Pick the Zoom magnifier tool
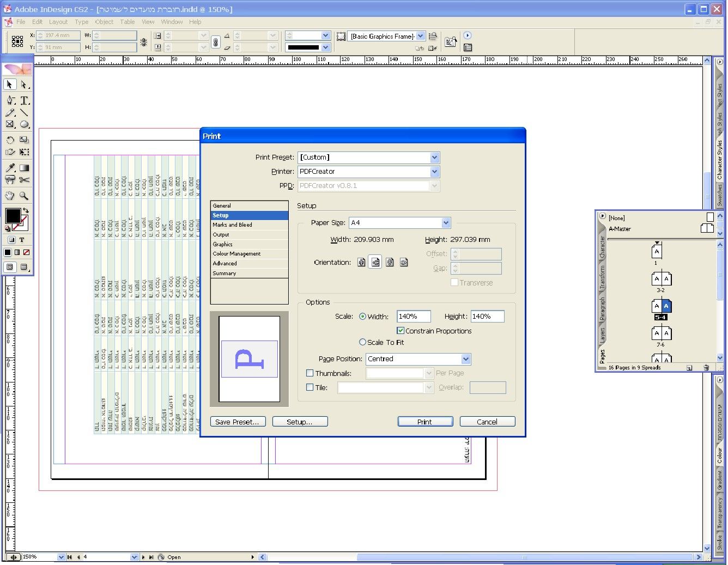 25,196
